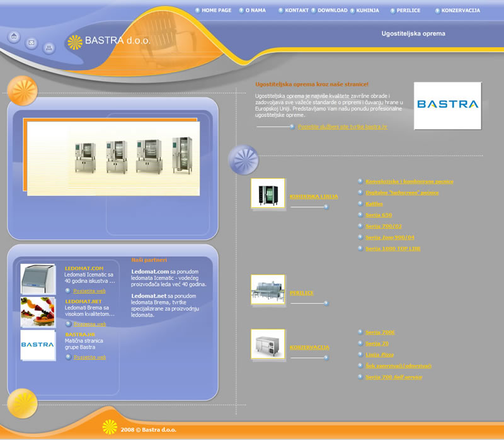Open the KONZERVACIJA menu item
The width and height of the screenshot is (504, 440).
[461, 10]
